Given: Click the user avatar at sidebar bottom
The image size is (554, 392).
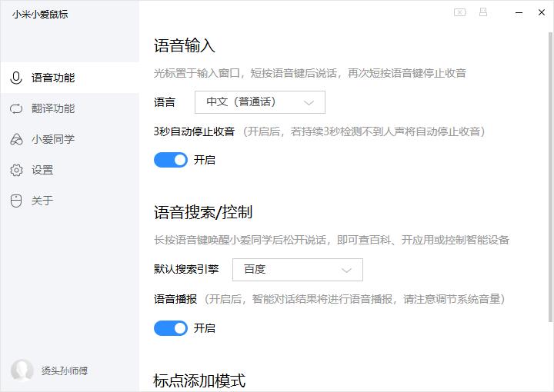Looking at the screenshot, I should [22, 370].
